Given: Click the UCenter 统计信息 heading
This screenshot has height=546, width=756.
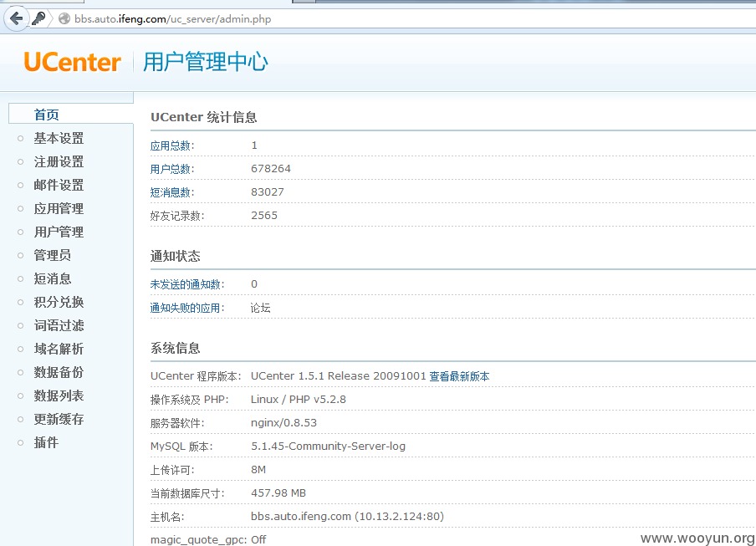Looking at the screenshot, I should 203,117.
